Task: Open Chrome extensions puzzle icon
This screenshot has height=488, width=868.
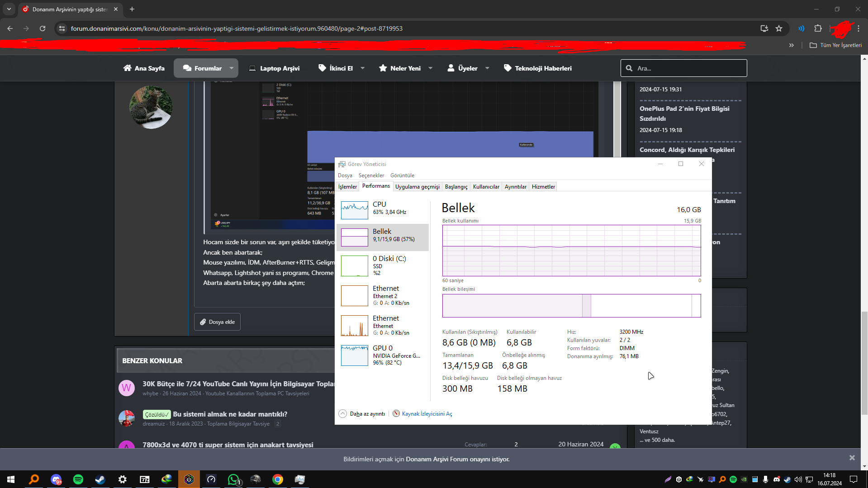Action: tap(818, 28)
